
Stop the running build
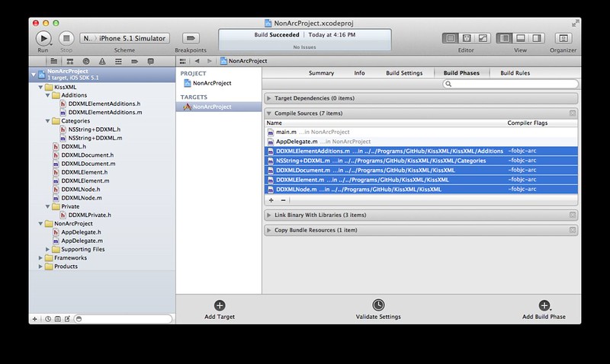(66, 39)
